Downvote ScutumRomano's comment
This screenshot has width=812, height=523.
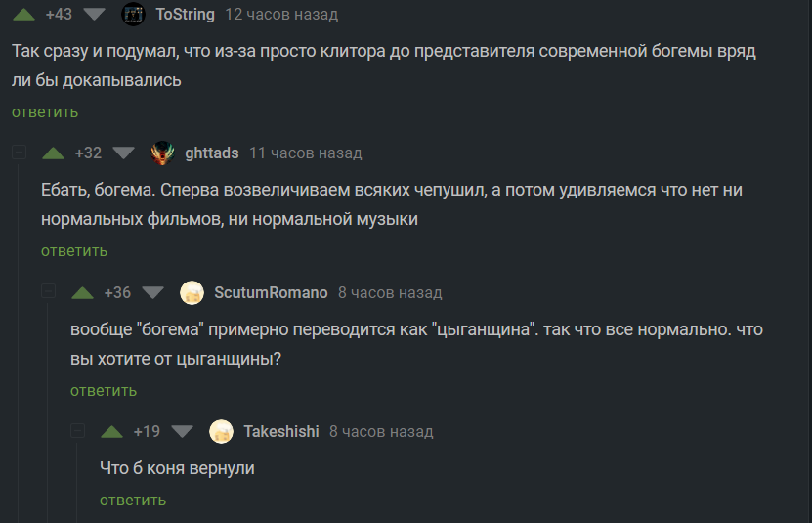coord(151,293)
